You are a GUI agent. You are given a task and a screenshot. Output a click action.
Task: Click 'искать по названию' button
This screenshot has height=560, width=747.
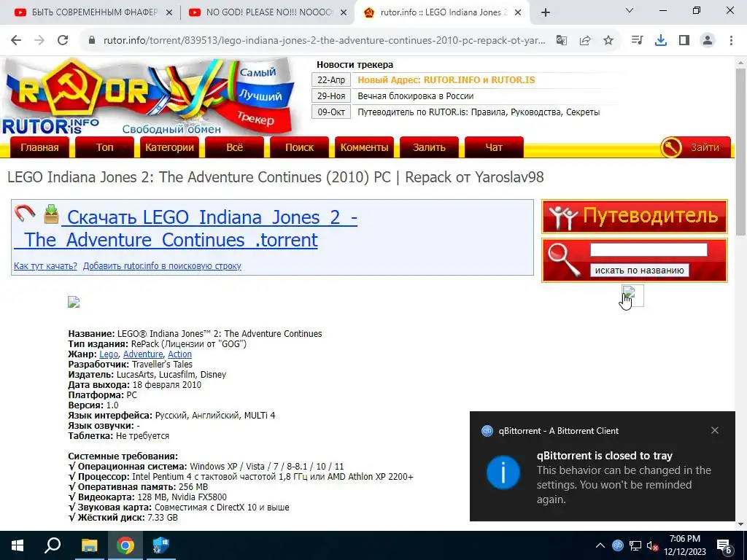[x=639, y=270]
